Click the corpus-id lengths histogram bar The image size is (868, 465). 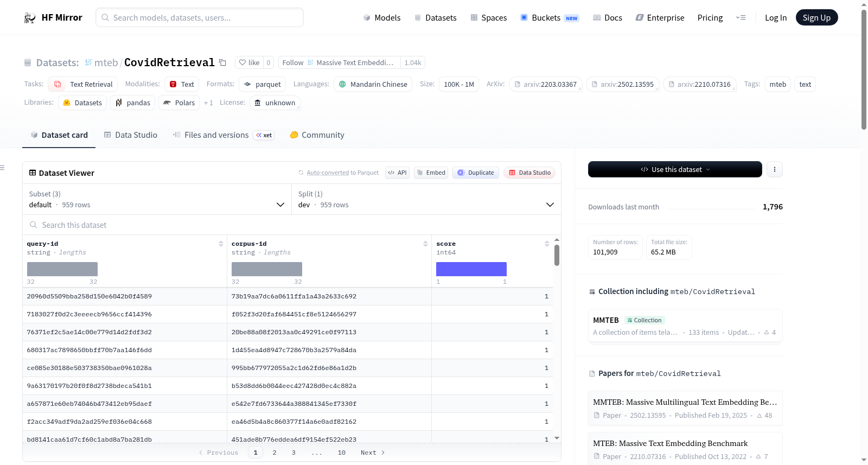(x=267, y=269)
